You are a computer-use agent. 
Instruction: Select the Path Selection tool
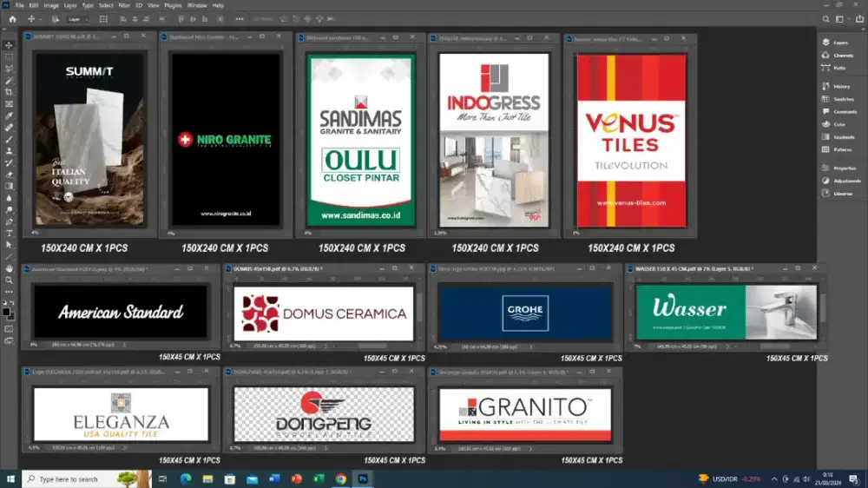click(x=9, y=245)
